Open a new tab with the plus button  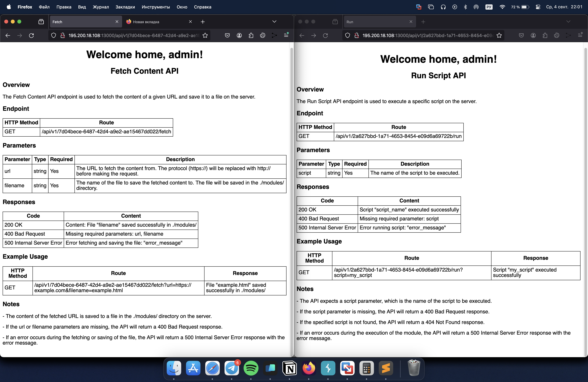[203, 22]
